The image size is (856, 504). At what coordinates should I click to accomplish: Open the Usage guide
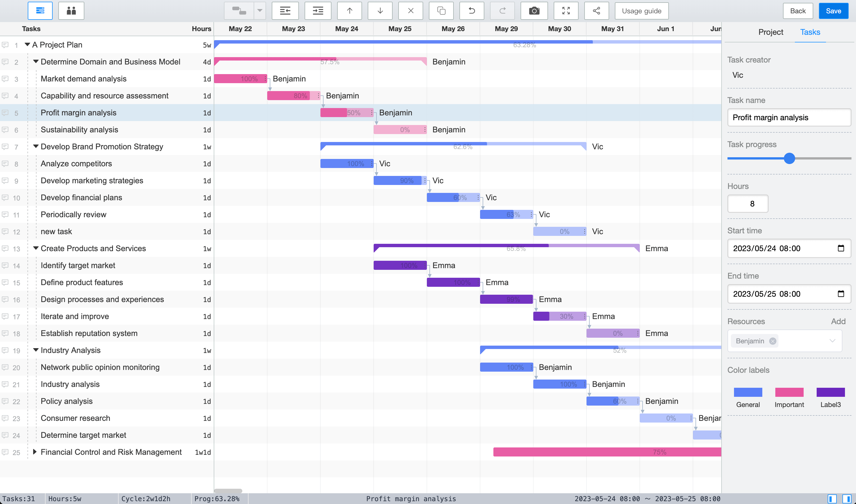[641, 10]
